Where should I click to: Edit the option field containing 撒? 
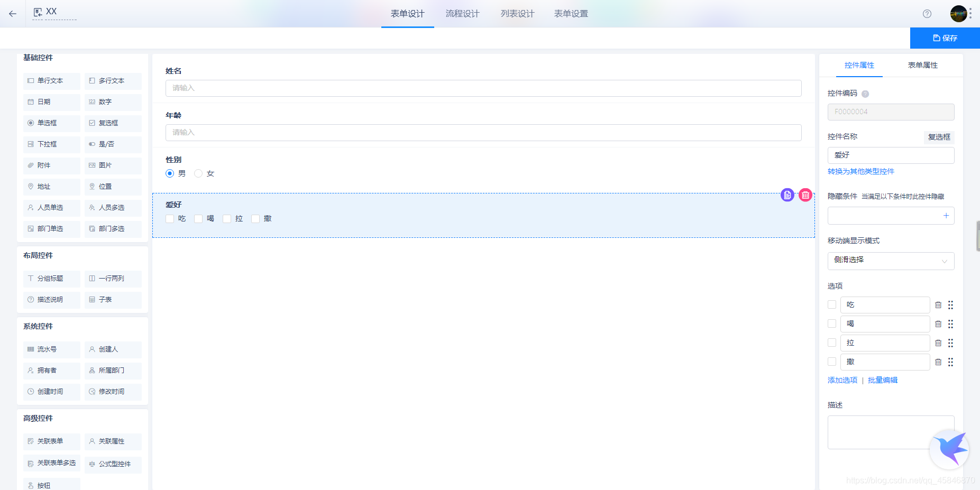pos(885,362)
